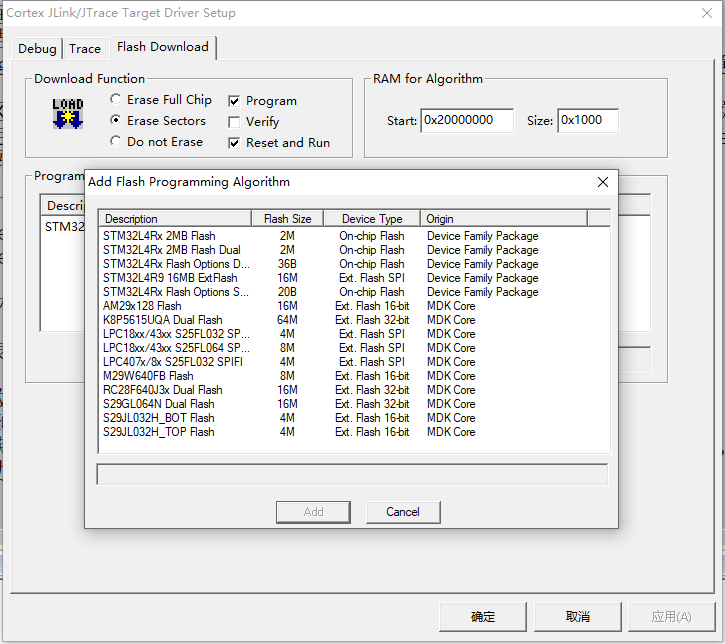
Task: Sort by the Device Type column header
Action: click(x=372, y=219)
